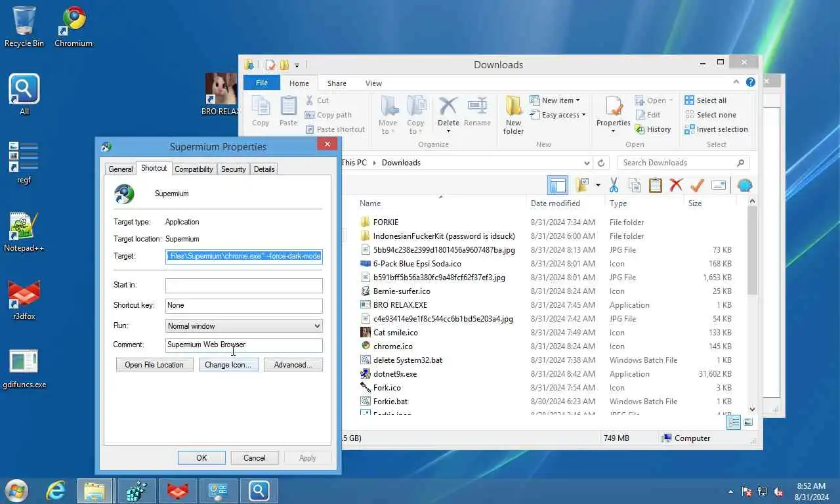Click the Change Icon button
This screenshot has width=840, height=504.
(x=228, y=365)
